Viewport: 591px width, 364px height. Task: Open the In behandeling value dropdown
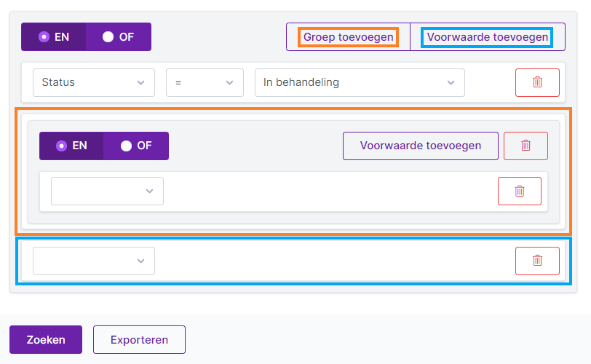click(360, 82)
